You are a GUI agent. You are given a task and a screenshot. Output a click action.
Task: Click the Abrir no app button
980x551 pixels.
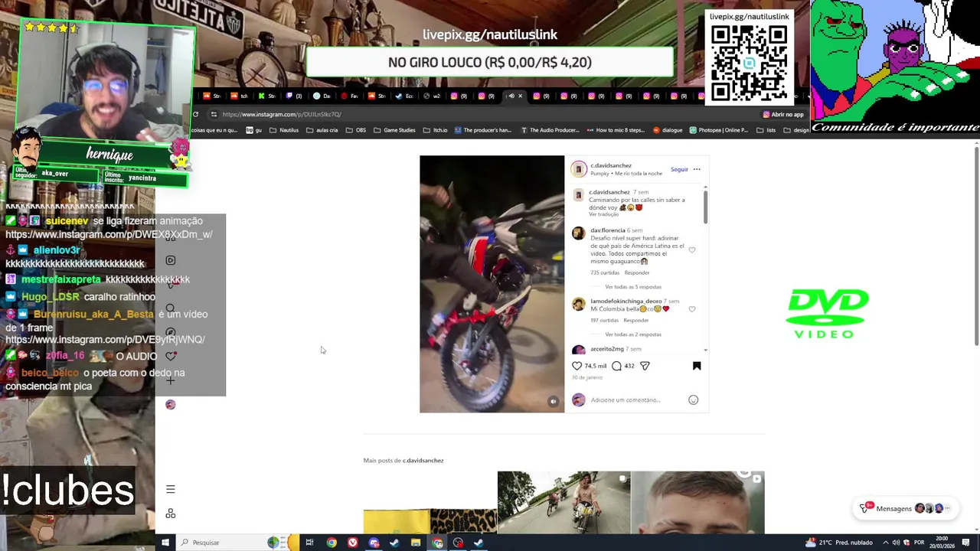(783, 114)
